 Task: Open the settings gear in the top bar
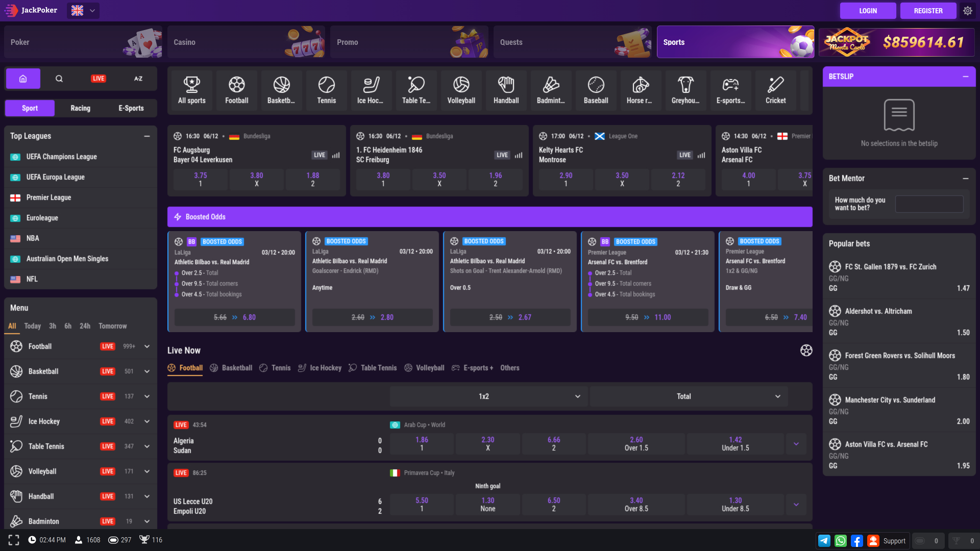tap(968, 10)
